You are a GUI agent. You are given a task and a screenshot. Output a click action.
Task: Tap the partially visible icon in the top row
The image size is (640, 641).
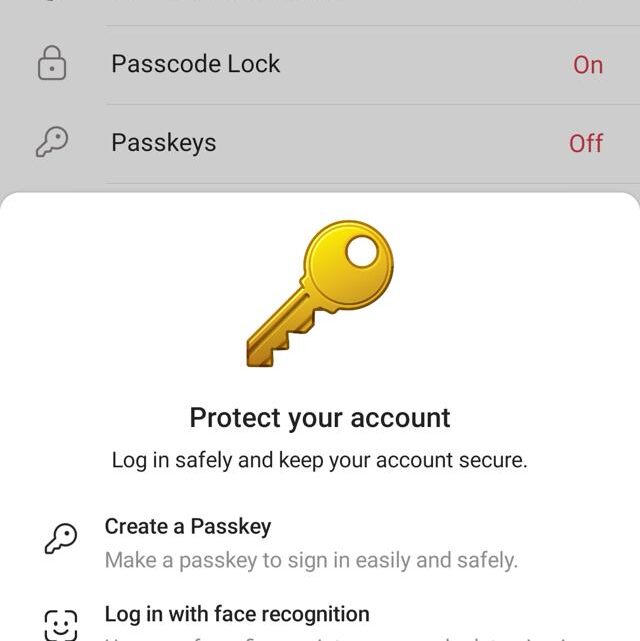pyautogui.click(x=51, y=4)
